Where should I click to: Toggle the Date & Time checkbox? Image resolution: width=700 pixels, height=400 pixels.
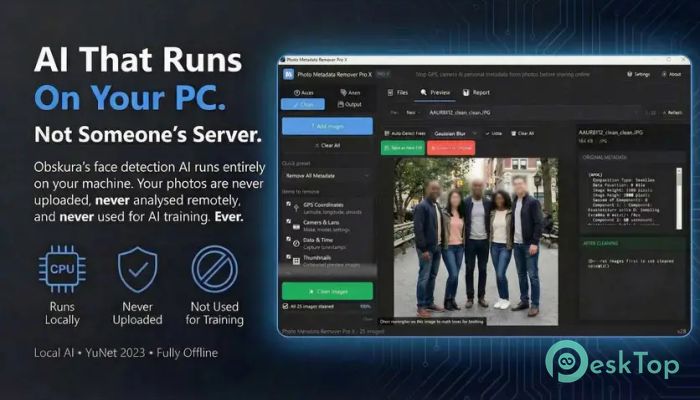click(288, 239)
